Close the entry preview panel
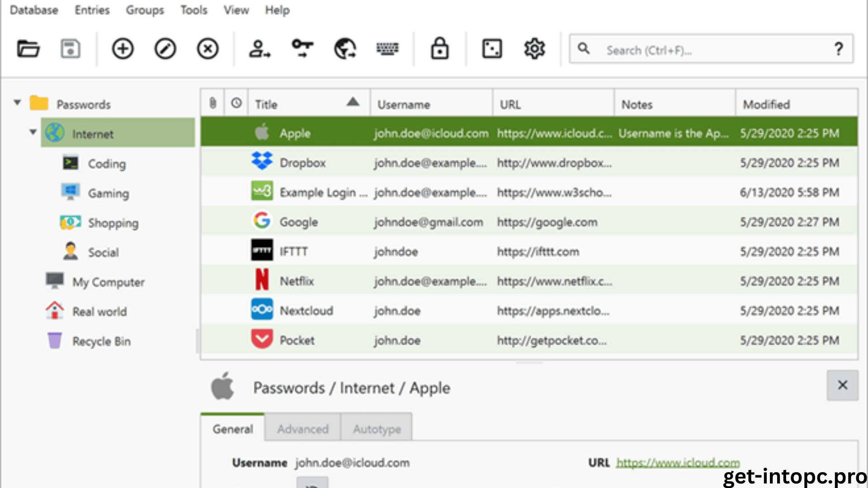This screenshot has height=488, width=868. pos(843,385)
